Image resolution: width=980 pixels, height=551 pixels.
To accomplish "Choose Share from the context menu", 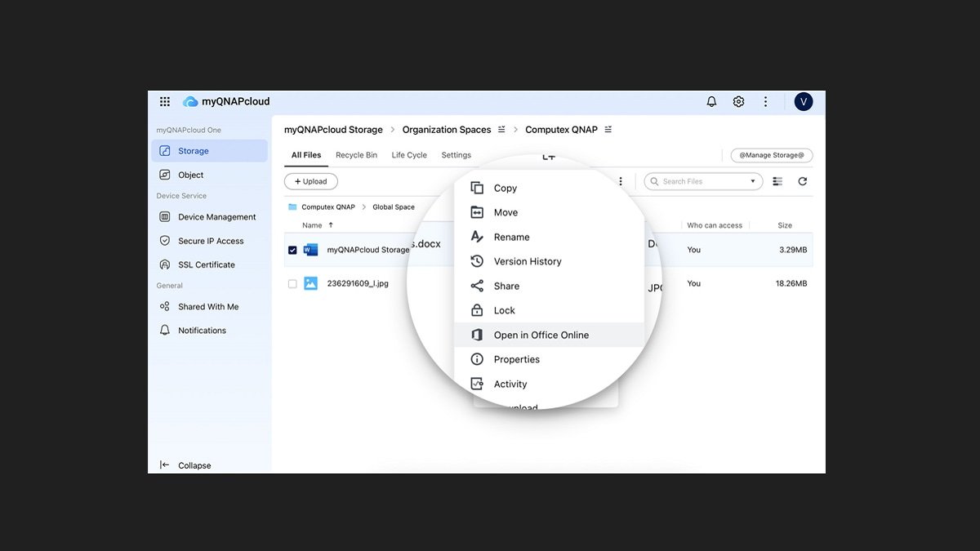I will [549, 286].
